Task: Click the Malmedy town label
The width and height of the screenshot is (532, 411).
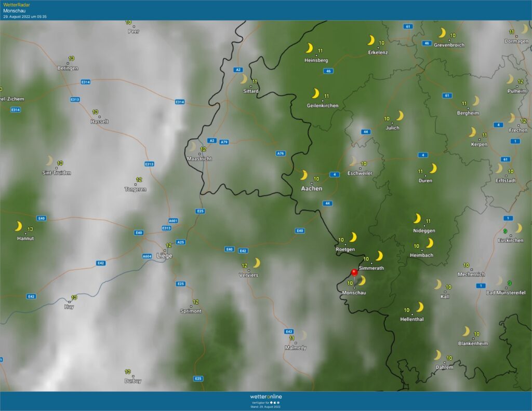Action: pos(296,348)
